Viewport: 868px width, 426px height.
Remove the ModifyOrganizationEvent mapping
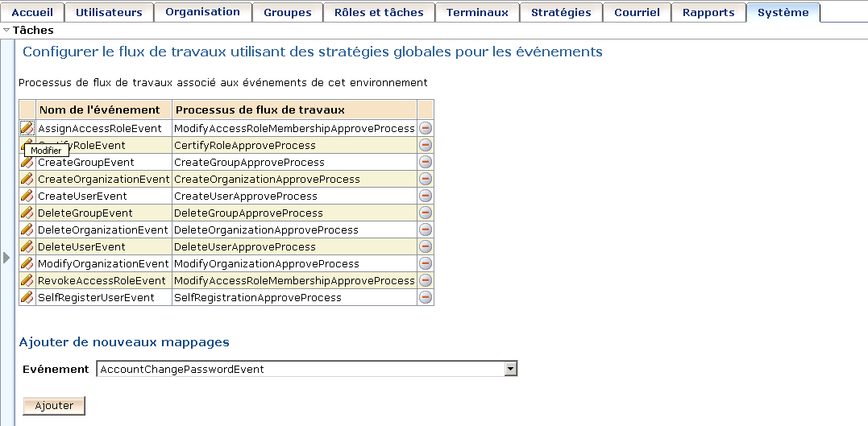click(426, 263)
